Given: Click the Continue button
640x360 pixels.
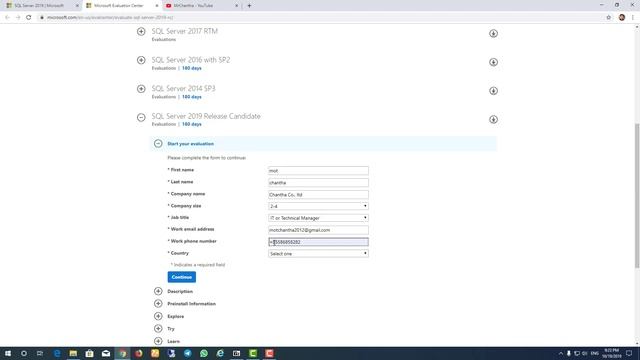Looking at the screenshot, I should (x=182, y=277).
